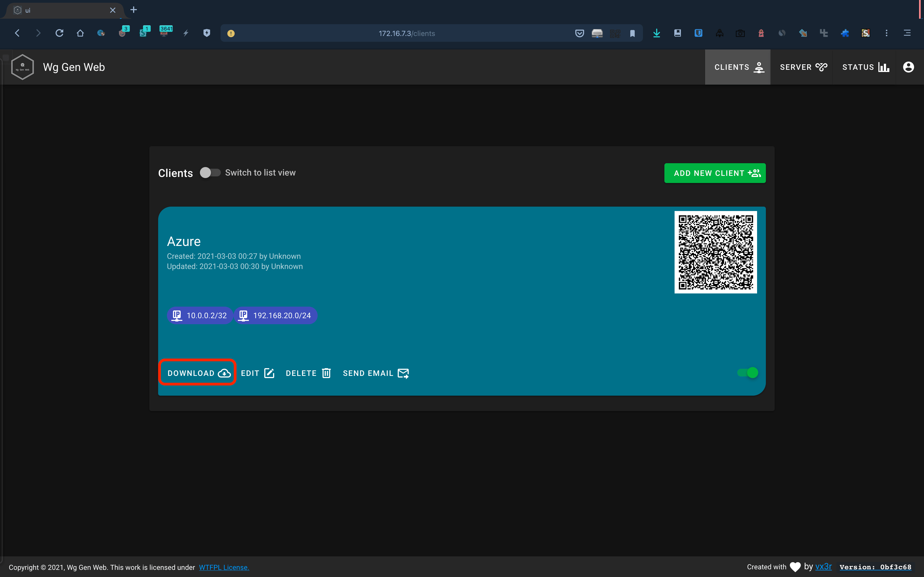This screenshot has height=577, width=924.
Task: Open the Firefox downloads panel arrow icon
Action: click(x=656, y=33)
